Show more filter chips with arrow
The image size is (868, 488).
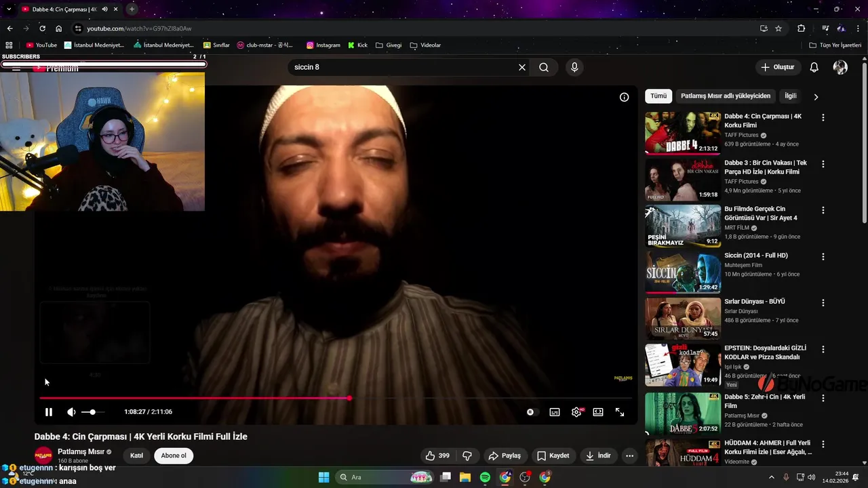coord(816,97)
